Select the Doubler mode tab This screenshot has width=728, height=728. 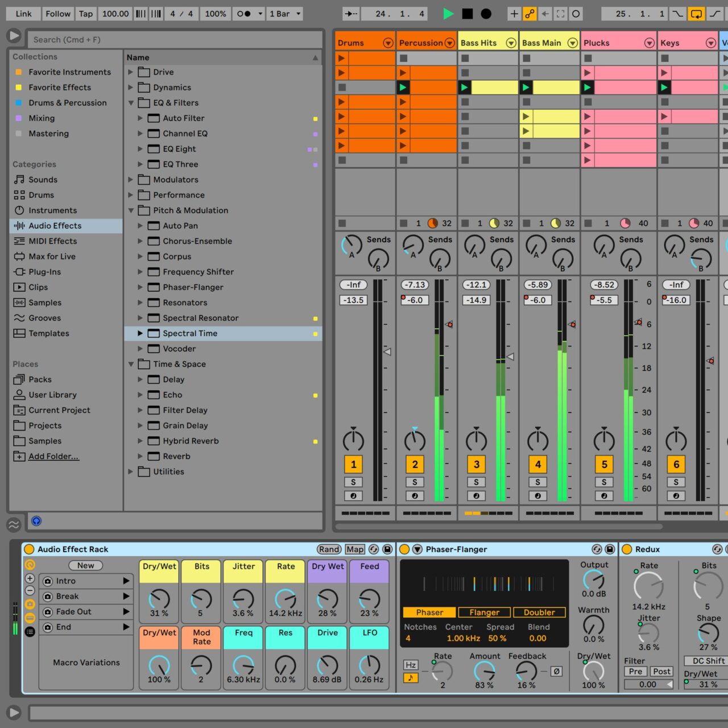pyautogui.click(x=539, y=612)
